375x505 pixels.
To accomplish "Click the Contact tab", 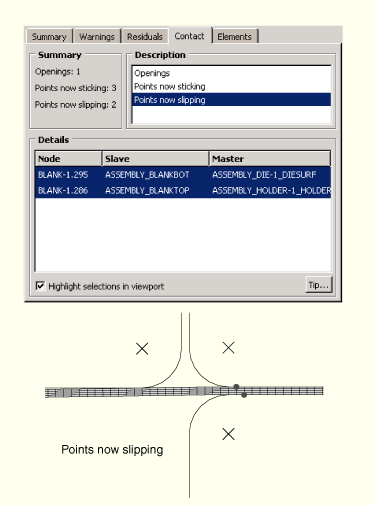I will pos(189,36).
